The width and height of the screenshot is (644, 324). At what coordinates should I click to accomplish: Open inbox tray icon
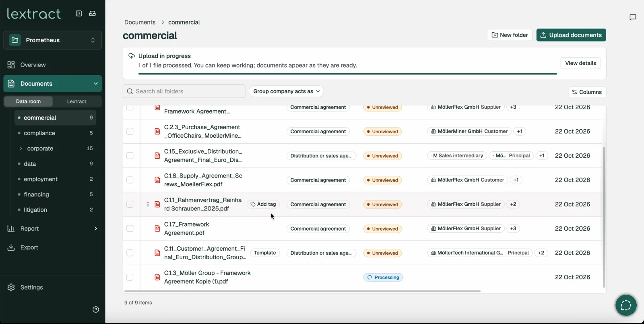pos(93,13)
